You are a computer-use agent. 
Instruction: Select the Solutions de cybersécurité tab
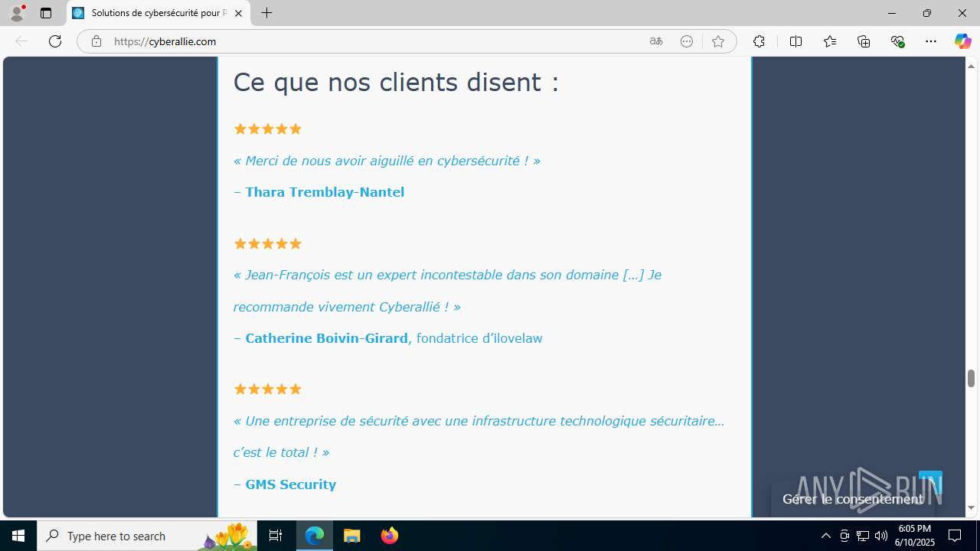point(158,13)
